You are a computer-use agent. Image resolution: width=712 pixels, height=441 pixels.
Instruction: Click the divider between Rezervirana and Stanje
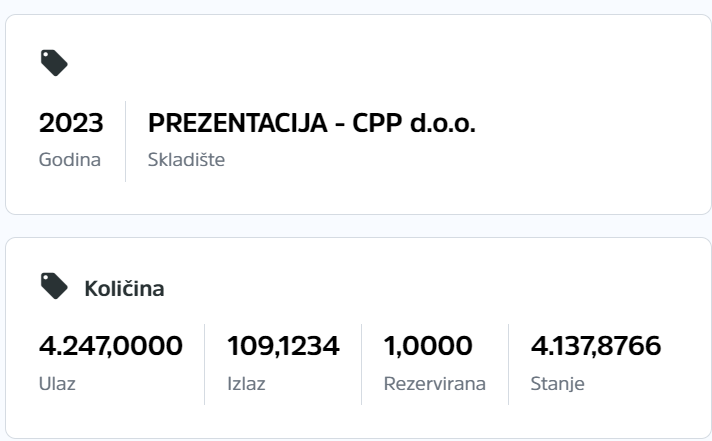[x=509, y=364]
